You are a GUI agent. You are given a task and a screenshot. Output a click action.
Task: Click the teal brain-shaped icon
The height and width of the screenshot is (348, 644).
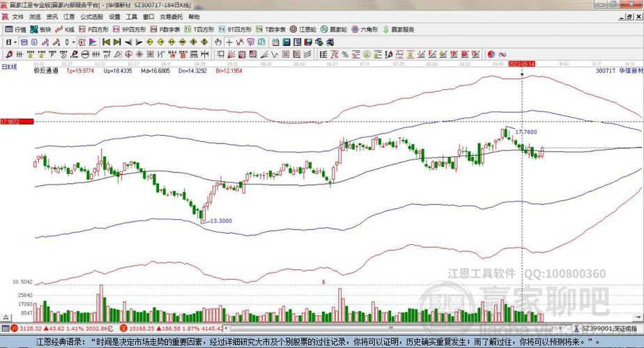click(261, 42)
